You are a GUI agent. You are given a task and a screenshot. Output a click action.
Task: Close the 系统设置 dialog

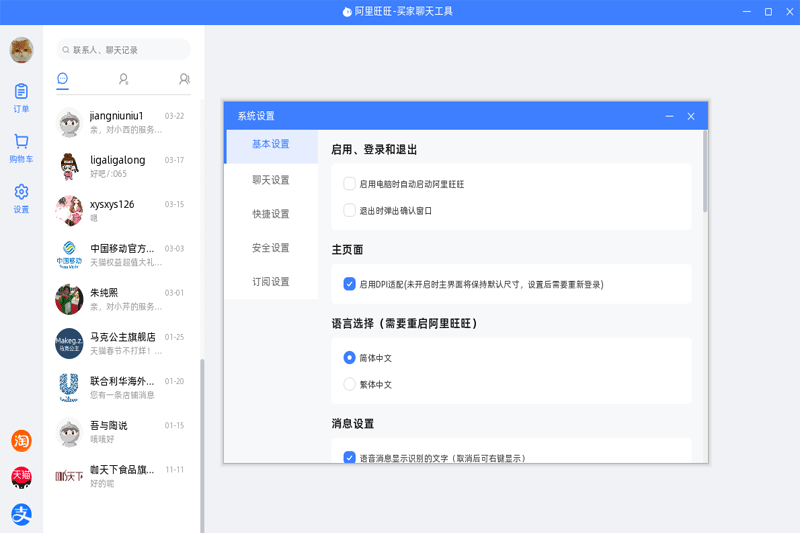point(691,116)
